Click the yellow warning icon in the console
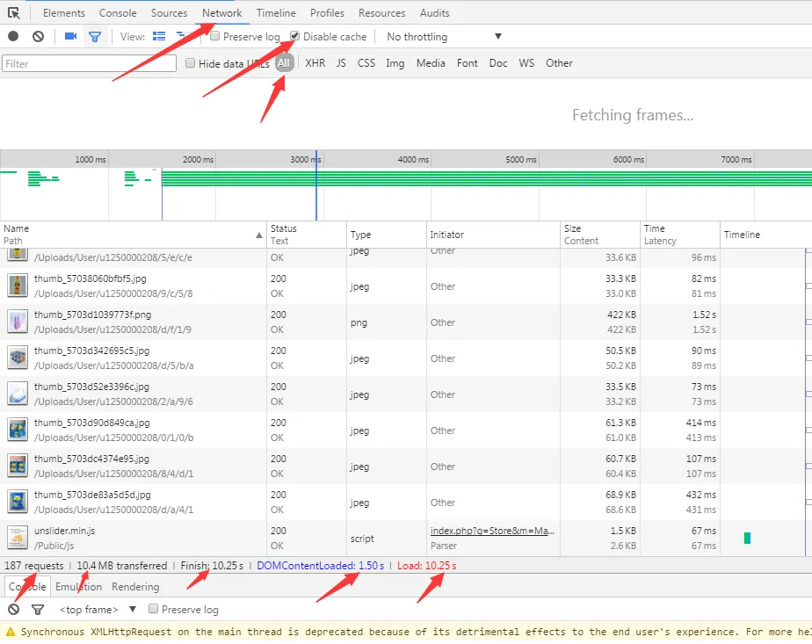This screenshot has width=812, height=644. click(x=11, y=632)
